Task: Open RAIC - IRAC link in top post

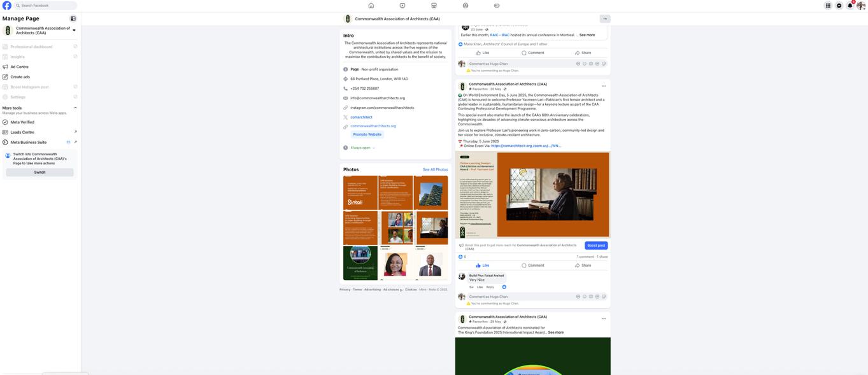Action: pyautogui.click(x=500, y=35)
